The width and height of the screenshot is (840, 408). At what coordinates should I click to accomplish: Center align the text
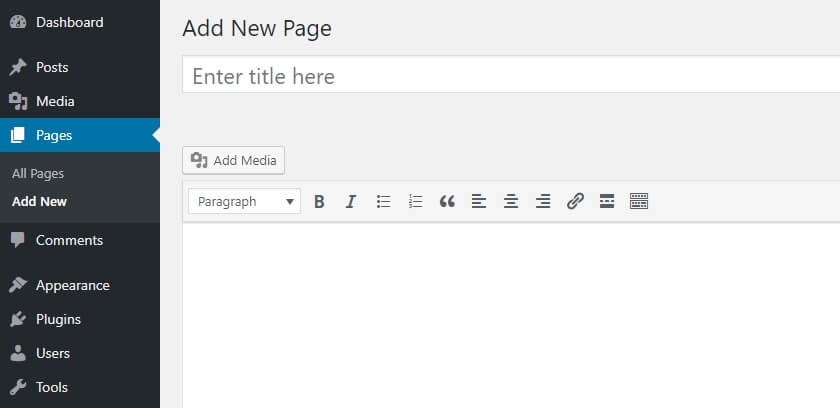click(x=511, y=201)
